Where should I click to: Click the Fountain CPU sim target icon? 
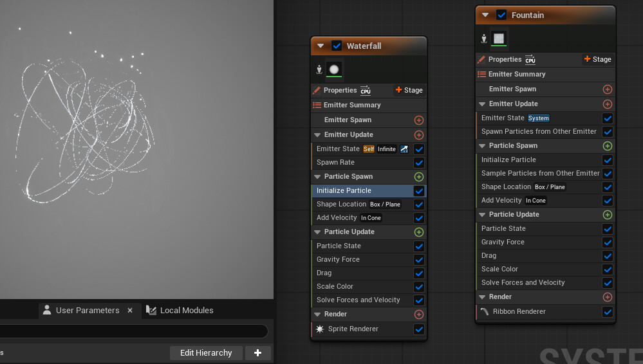point(530,60)
